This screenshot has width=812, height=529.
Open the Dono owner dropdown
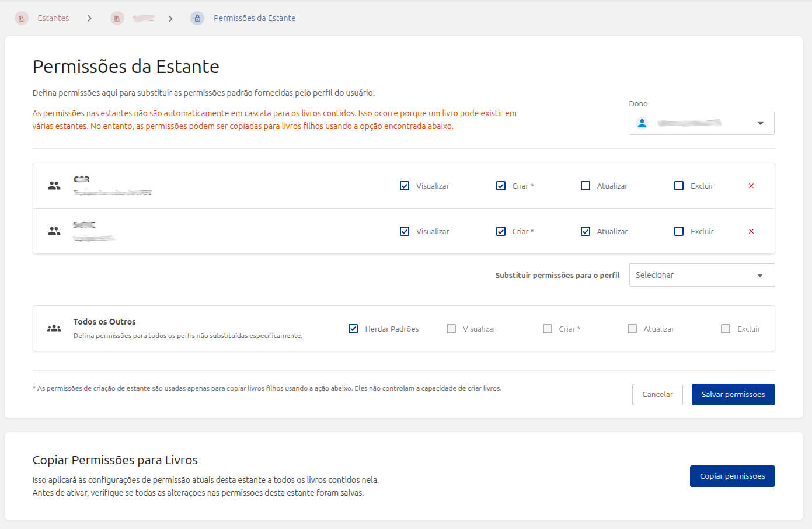tap(701, 123)
